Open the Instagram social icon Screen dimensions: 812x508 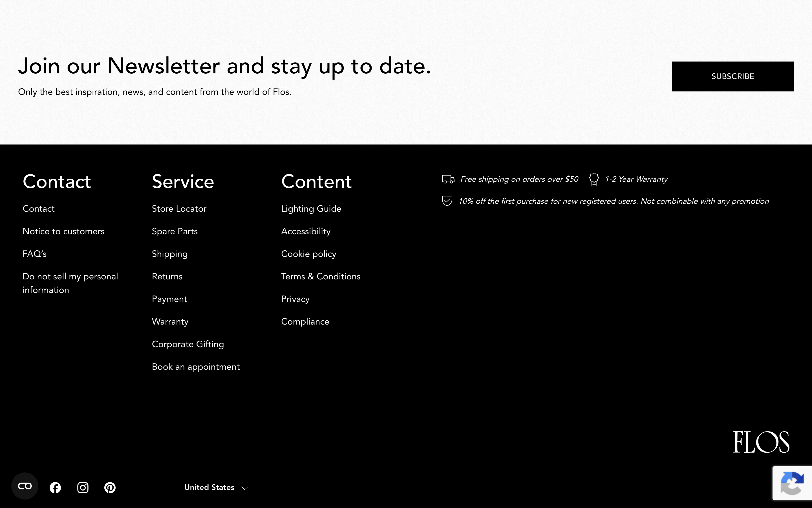[83, 487]
